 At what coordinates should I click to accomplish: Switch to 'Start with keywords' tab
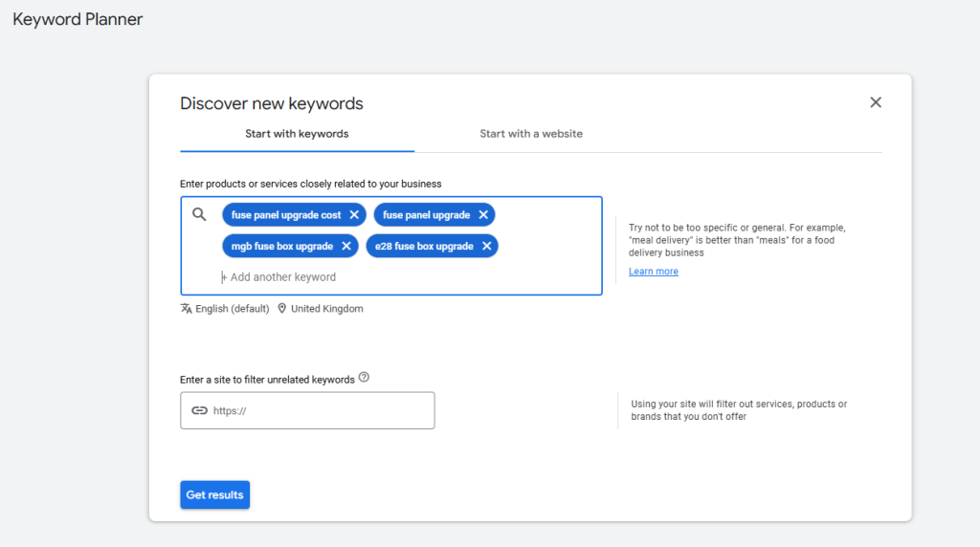click(x=297, y=134)
